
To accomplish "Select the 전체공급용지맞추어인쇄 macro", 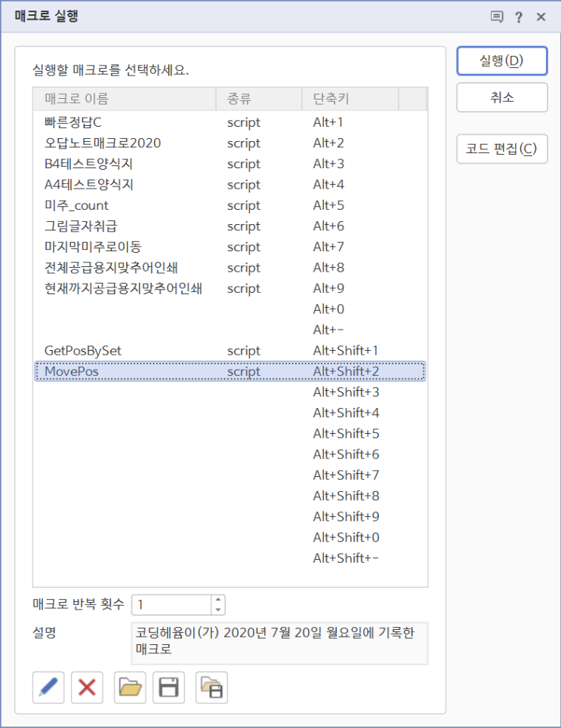I will coord(230,268).
